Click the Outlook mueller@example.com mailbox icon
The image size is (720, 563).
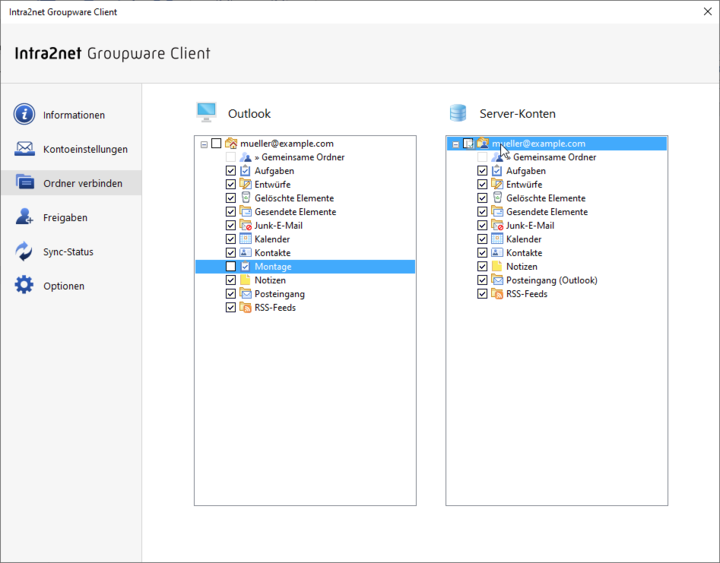tap(231, 143)
